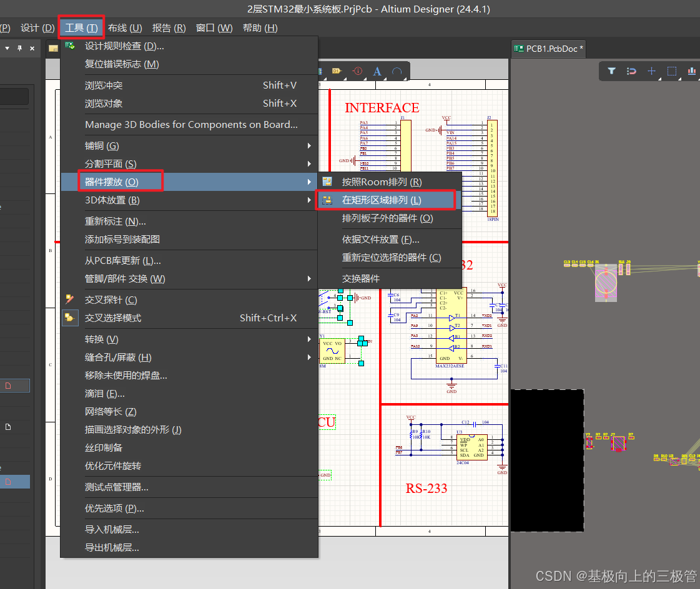
Task: Choose 导出机械层...
Action: [189, 547]
